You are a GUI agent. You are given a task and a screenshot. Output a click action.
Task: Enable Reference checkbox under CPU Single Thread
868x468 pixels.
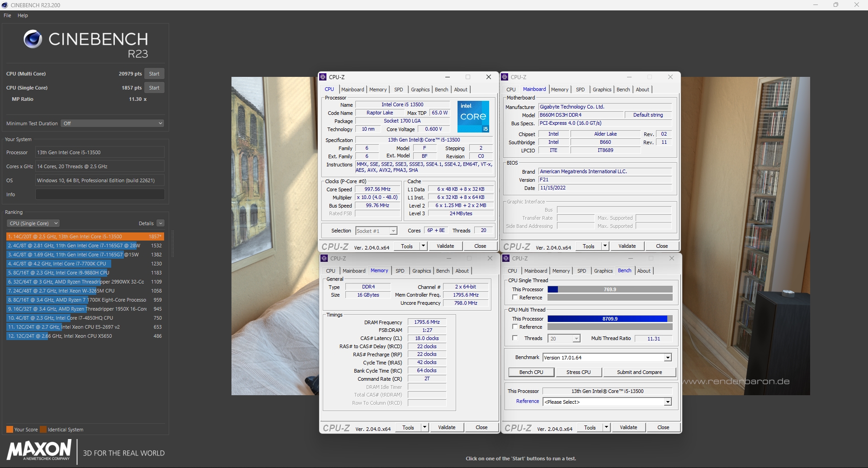(515, 297)
